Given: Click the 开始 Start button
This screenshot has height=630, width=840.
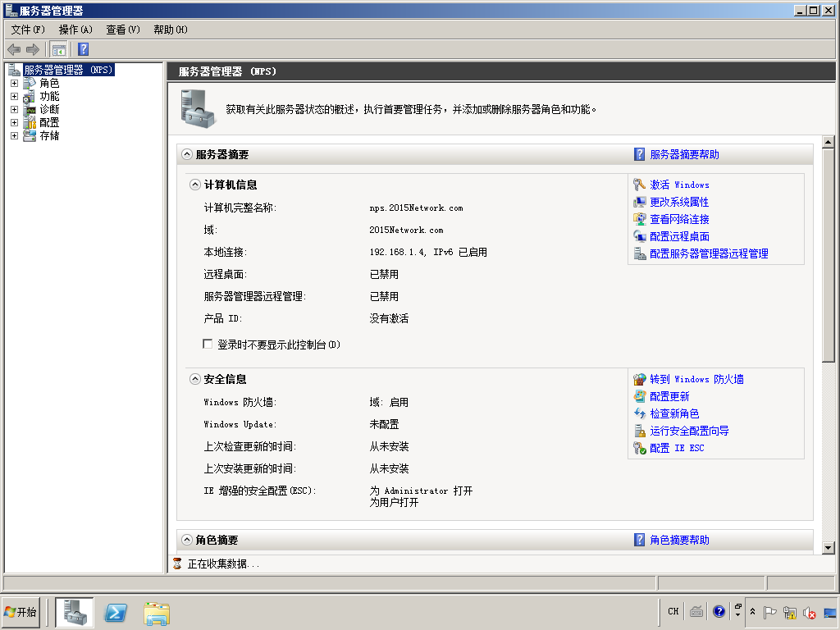Looking at the screenshot, I should [x=21, y=612].
